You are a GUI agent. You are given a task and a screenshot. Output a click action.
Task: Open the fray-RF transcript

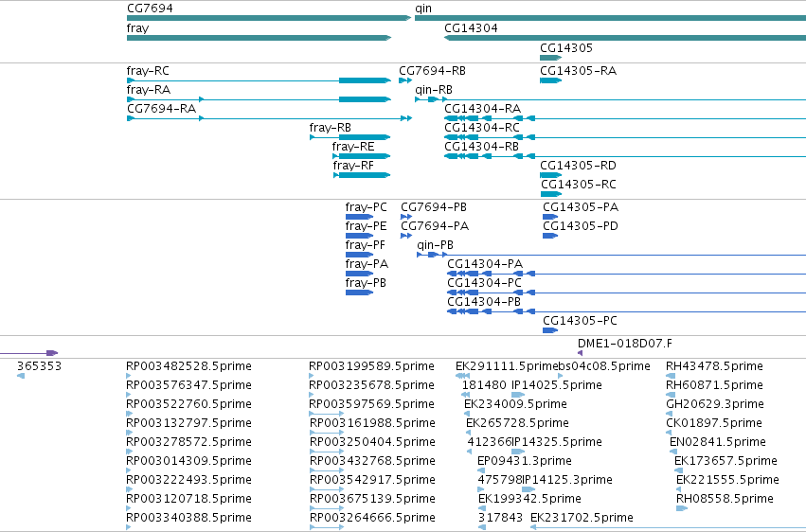click(353, 166)
